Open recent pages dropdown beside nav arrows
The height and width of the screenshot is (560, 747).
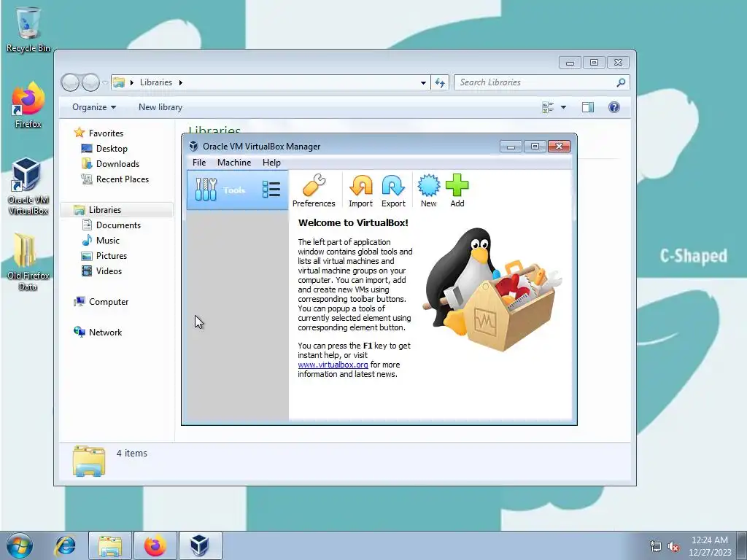pyautogui.click(x=105, y=82)
